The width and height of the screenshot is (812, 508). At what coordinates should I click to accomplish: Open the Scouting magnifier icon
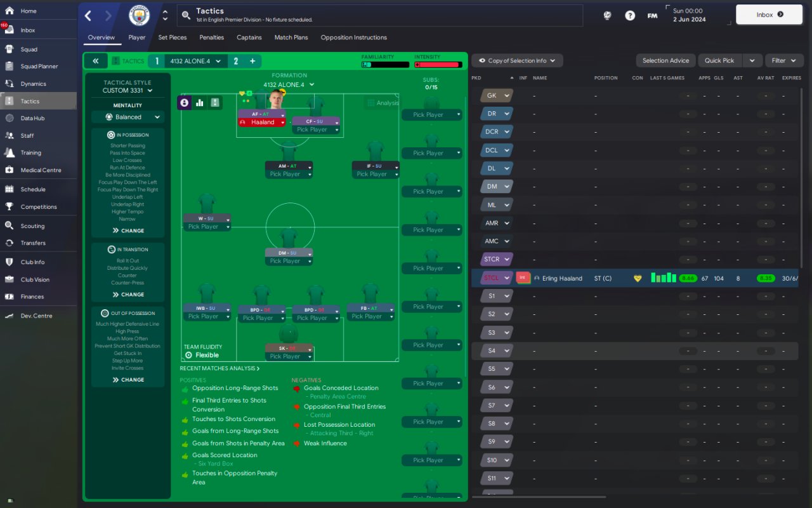[10, 225]
